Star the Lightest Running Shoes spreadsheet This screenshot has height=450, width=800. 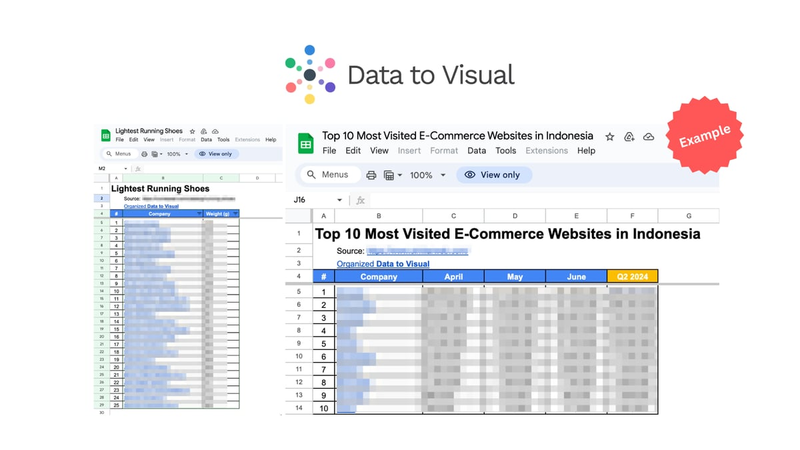192,131
